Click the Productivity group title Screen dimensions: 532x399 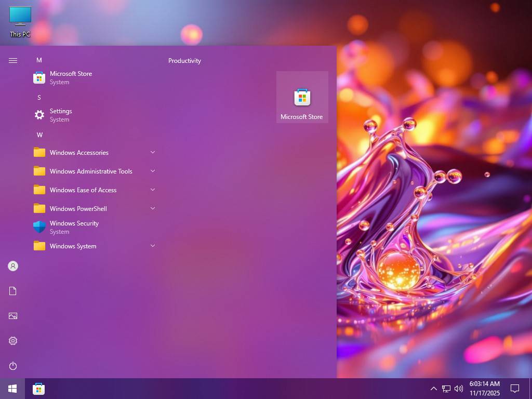tap(184, 61)
